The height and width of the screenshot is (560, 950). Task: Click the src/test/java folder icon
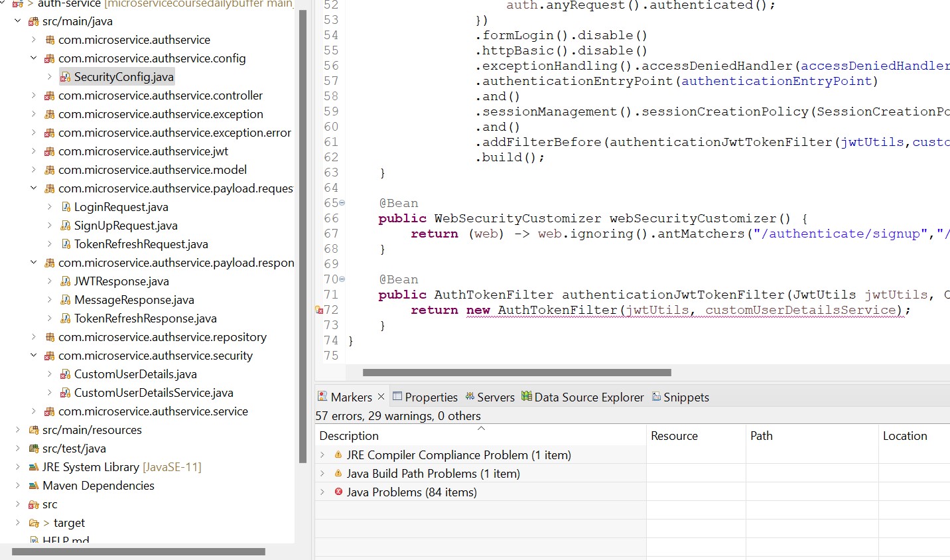tap(34, 449)
